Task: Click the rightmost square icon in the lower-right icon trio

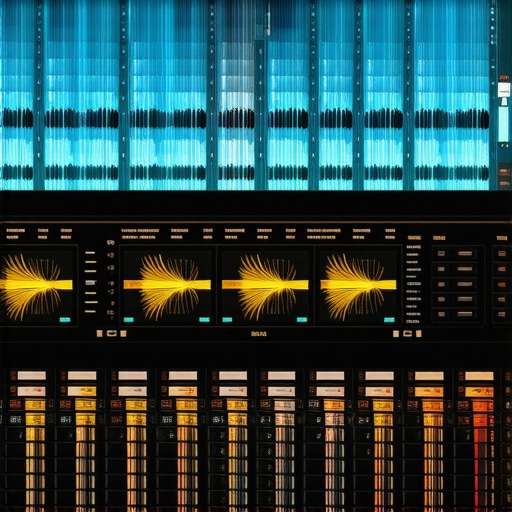Action: pyautogui.click(x=419, y=334)
